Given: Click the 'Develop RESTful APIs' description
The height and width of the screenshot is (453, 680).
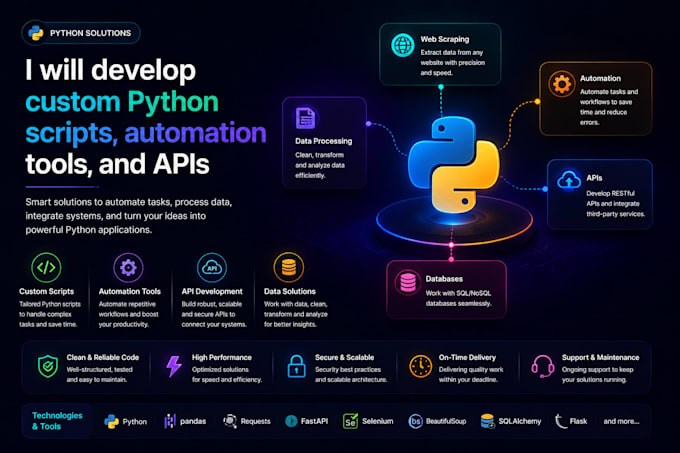Looking at the screenshot, I should click(615, 203).
